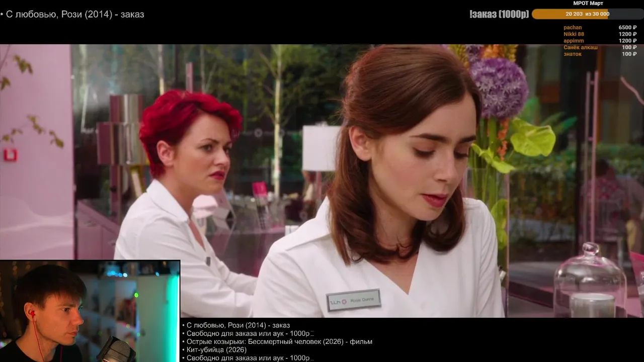Click the '6500 ₽' donation amount
Viewport: 644px width, 362px height.
[x=627, y=28]
